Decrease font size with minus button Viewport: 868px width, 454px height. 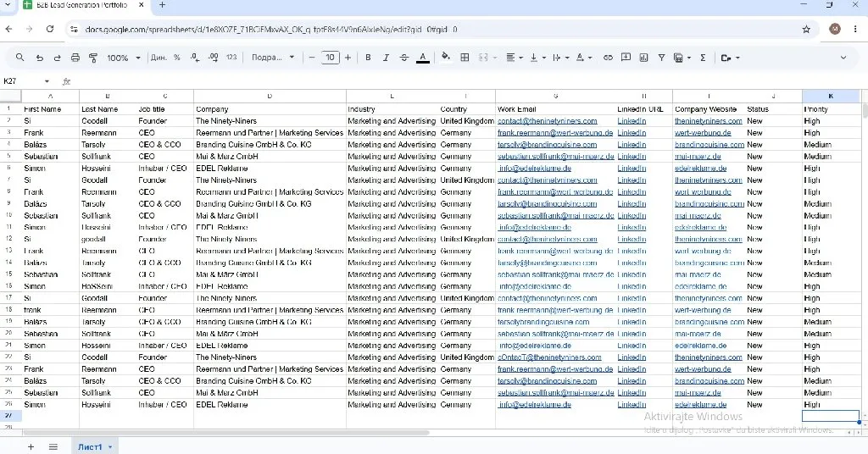[x=312, y=58]
